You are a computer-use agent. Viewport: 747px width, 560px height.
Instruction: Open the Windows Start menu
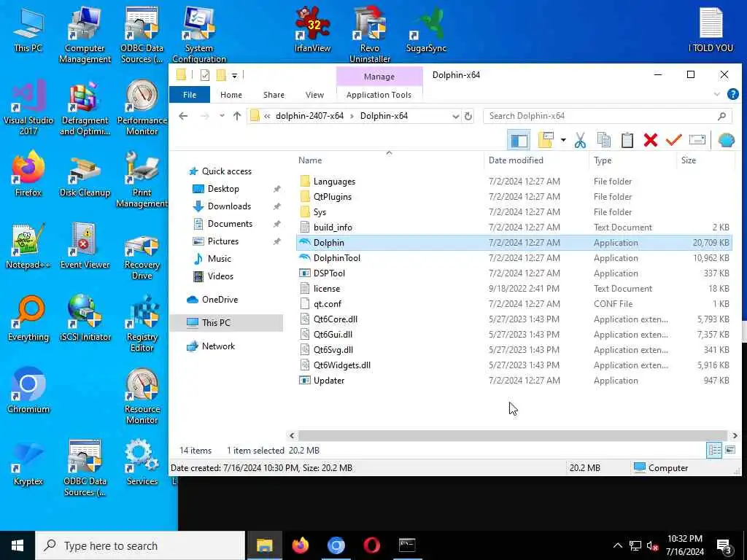[18, 545]
